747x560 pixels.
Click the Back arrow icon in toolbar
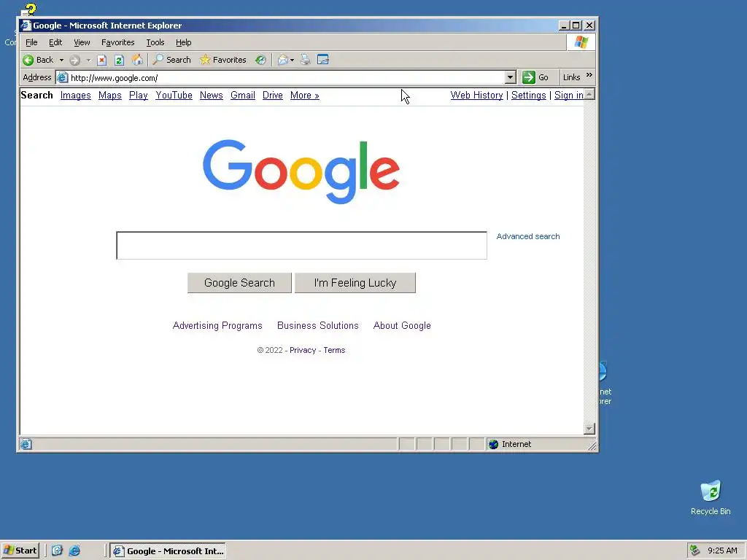tap(28, 60)
